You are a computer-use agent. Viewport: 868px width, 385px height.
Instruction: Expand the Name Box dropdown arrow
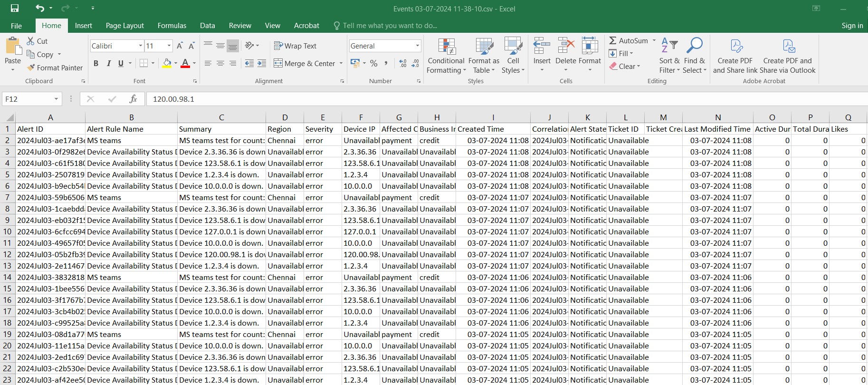56,99
